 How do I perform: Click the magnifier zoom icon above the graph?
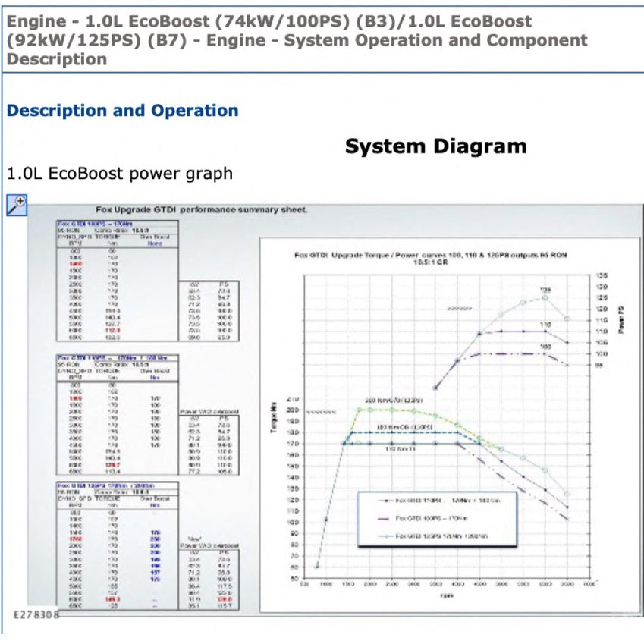17,204
